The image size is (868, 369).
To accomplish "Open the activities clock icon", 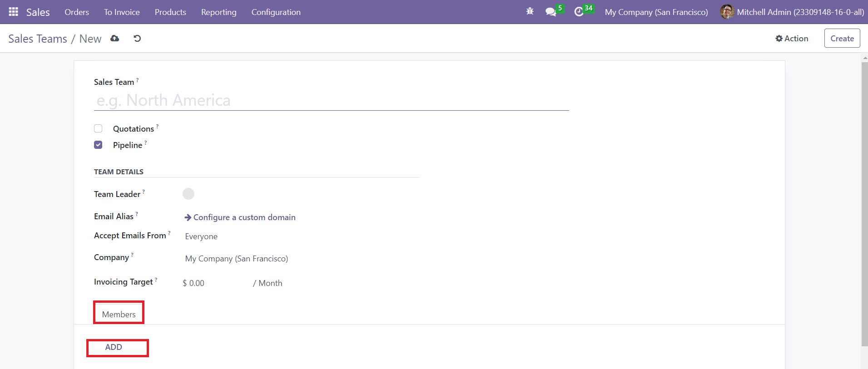I will [x=579, y=12].
